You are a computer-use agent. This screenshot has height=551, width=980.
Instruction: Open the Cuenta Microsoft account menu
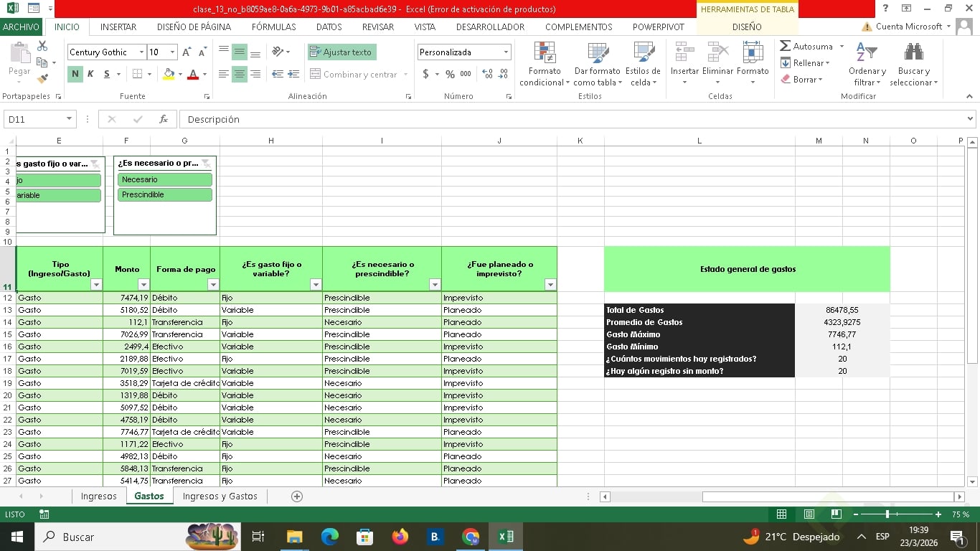tap(908, 27)
